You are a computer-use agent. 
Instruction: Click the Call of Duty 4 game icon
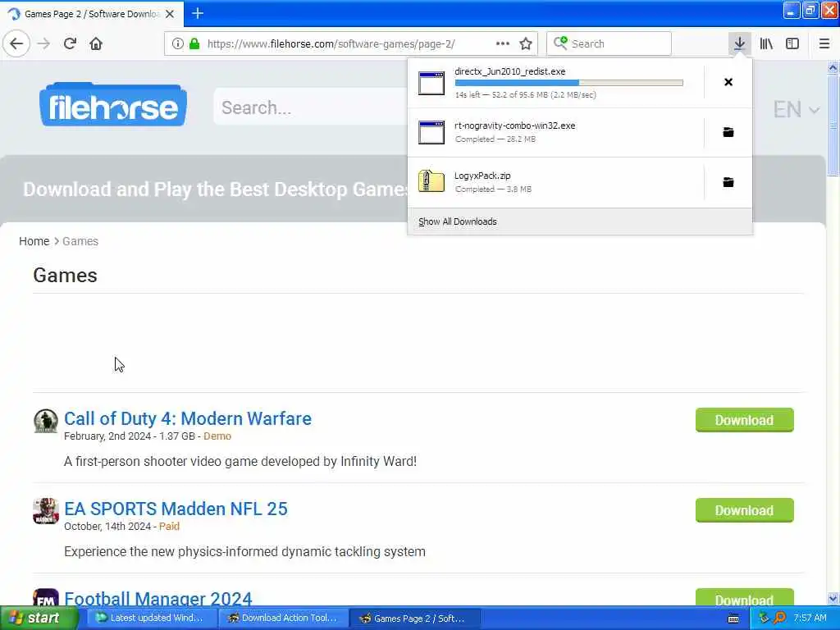[x=46, y=421]
